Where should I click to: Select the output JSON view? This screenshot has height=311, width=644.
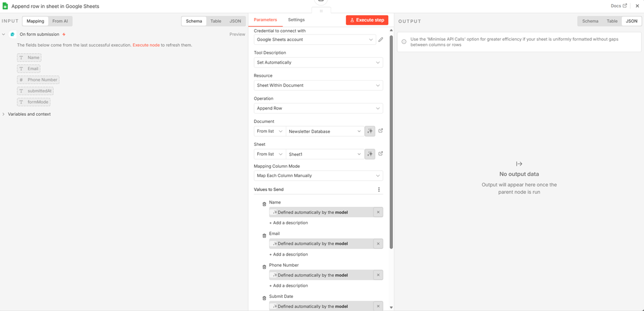point(631,21)
